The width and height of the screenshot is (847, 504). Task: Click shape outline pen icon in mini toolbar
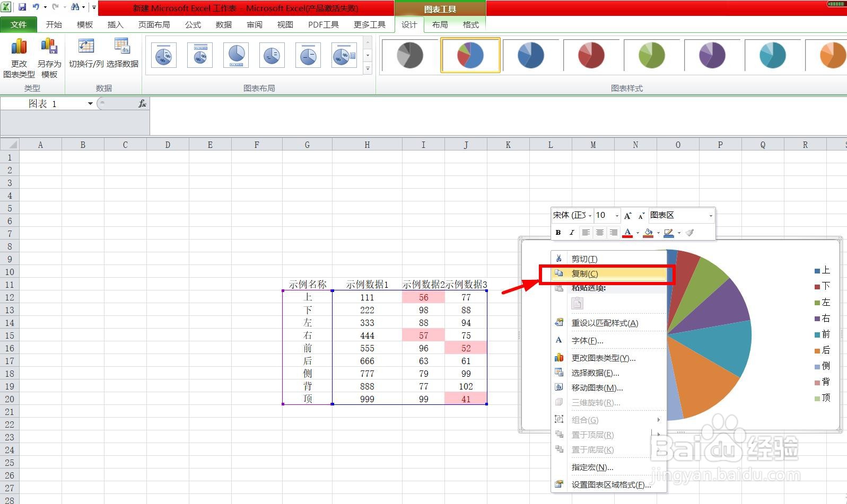coord(669,232)
